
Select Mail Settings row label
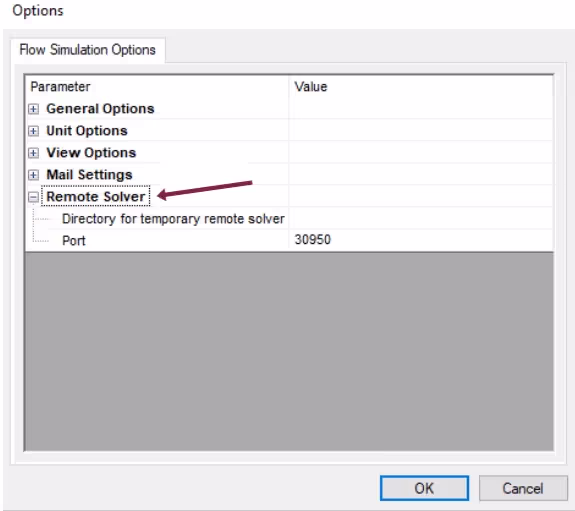(89, 175)
